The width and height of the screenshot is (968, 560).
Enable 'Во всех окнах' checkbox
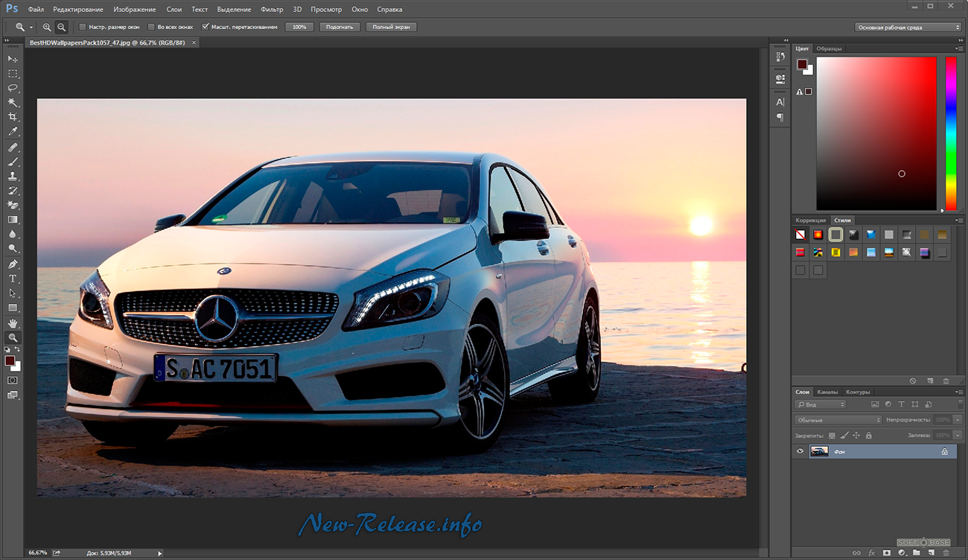tap(151, 27)
